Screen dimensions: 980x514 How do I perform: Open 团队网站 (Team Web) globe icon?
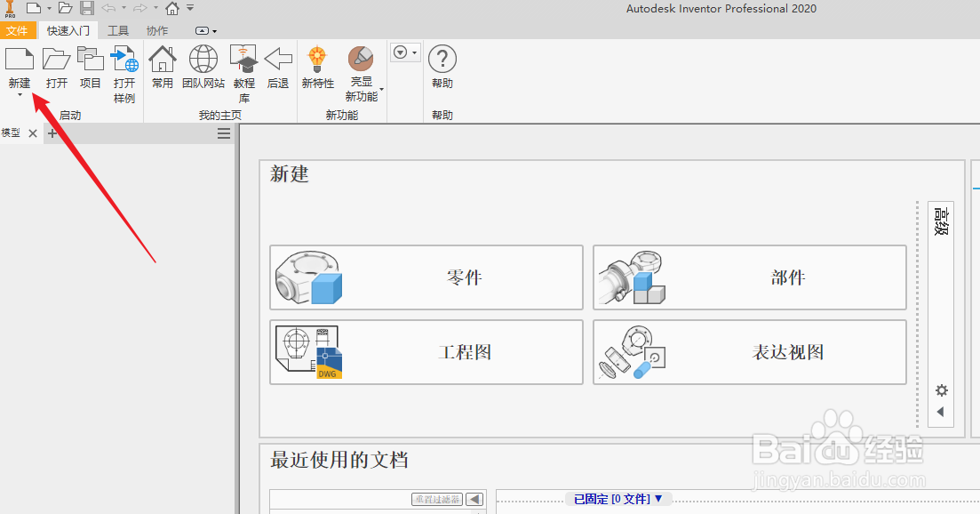[x=203, y=59]
